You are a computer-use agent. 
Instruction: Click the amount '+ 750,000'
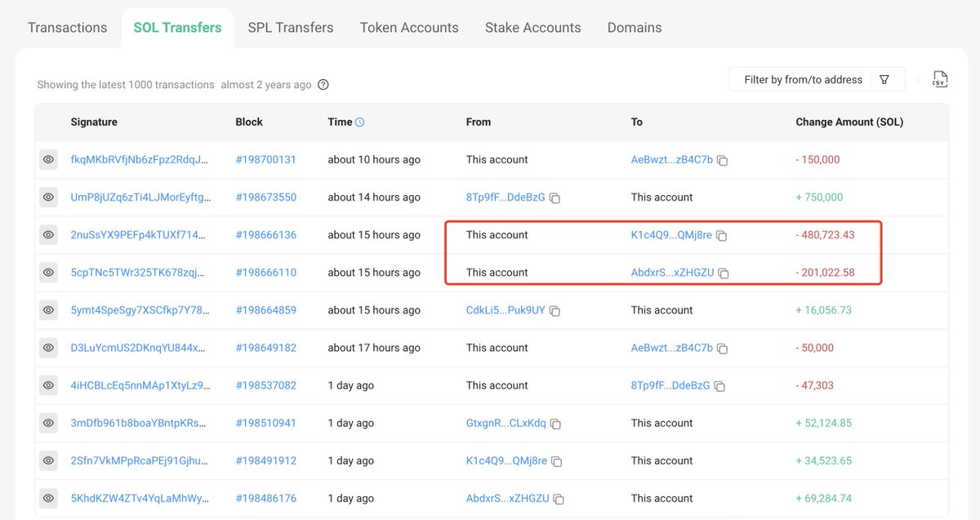point(820,198)
